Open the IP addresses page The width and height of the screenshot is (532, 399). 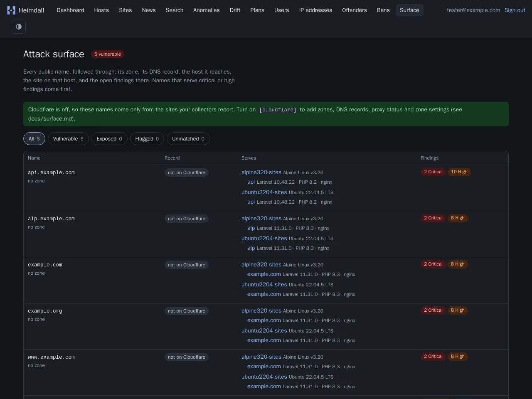tap(315, 10)
